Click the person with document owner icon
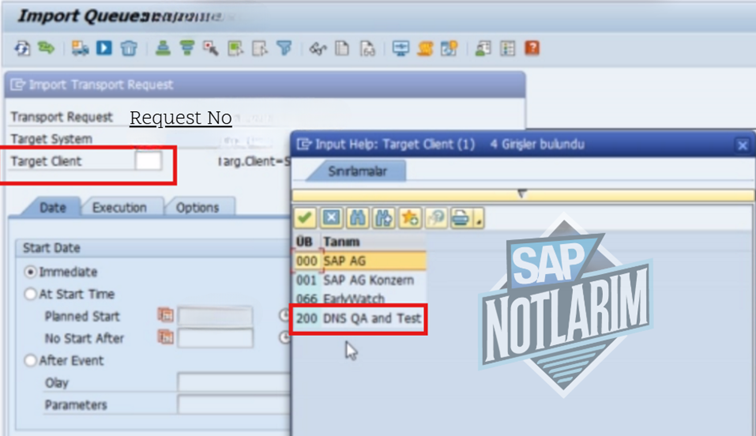756x436 pixels. point(483,48)
